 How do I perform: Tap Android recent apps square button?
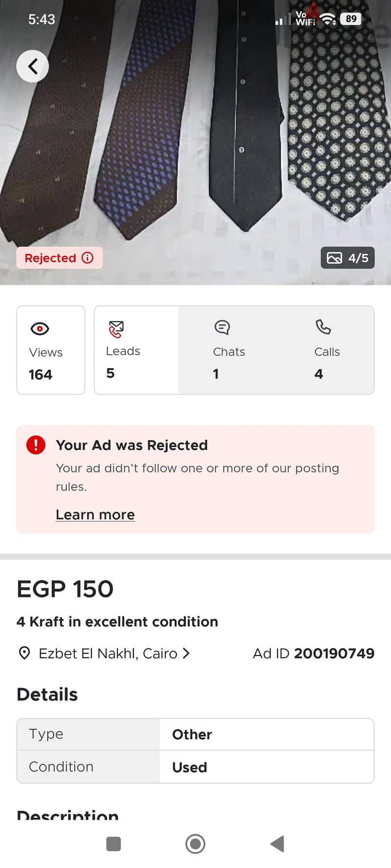(113, 844)
